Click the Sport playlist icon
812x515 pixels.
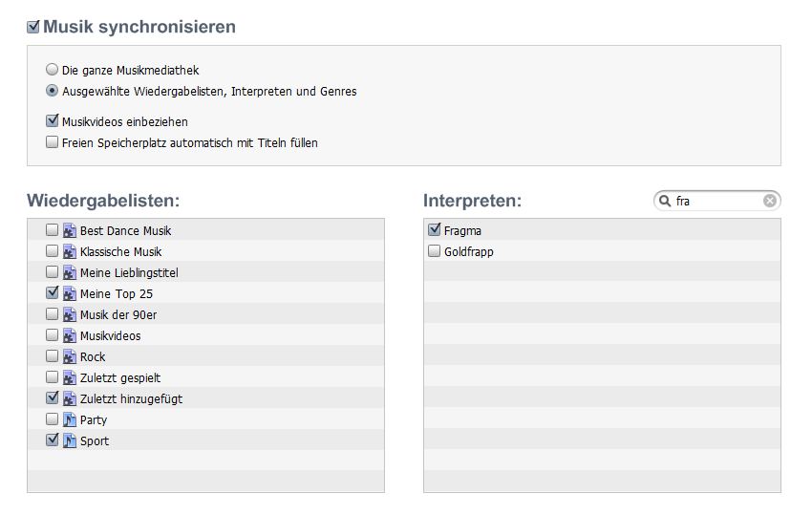[x=70, y=440]
